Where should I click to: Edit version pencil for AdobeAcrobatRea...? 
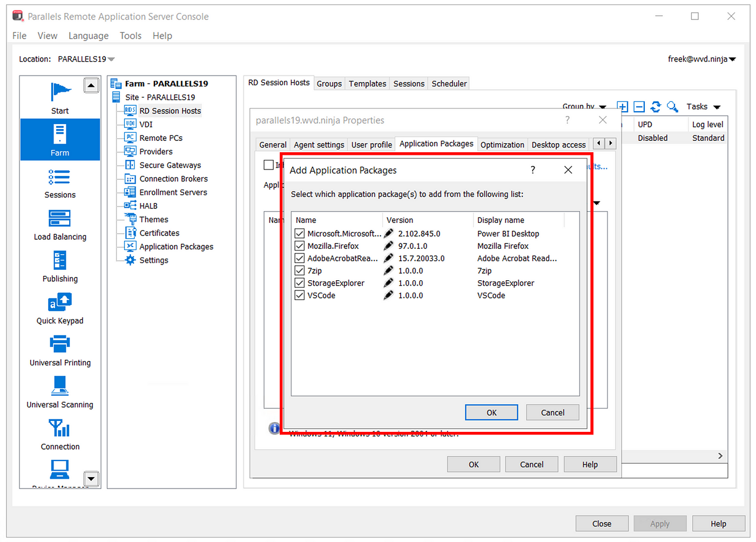click(388, 258)
